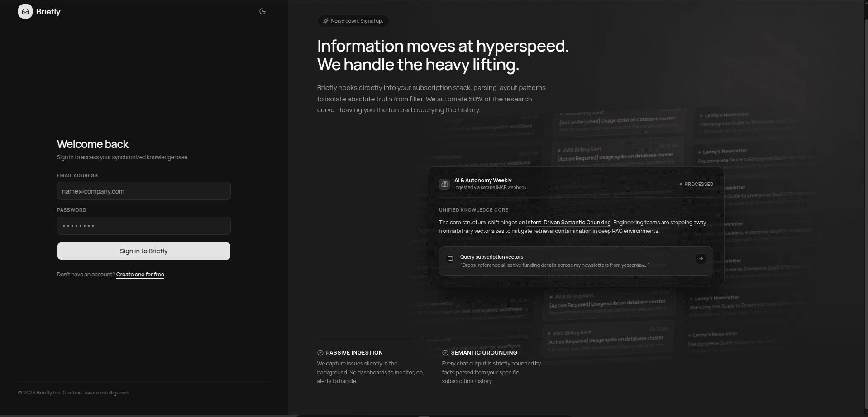
Task: Click the 'Noise down. Signal up.' badge text
Action: coord(357,21)
